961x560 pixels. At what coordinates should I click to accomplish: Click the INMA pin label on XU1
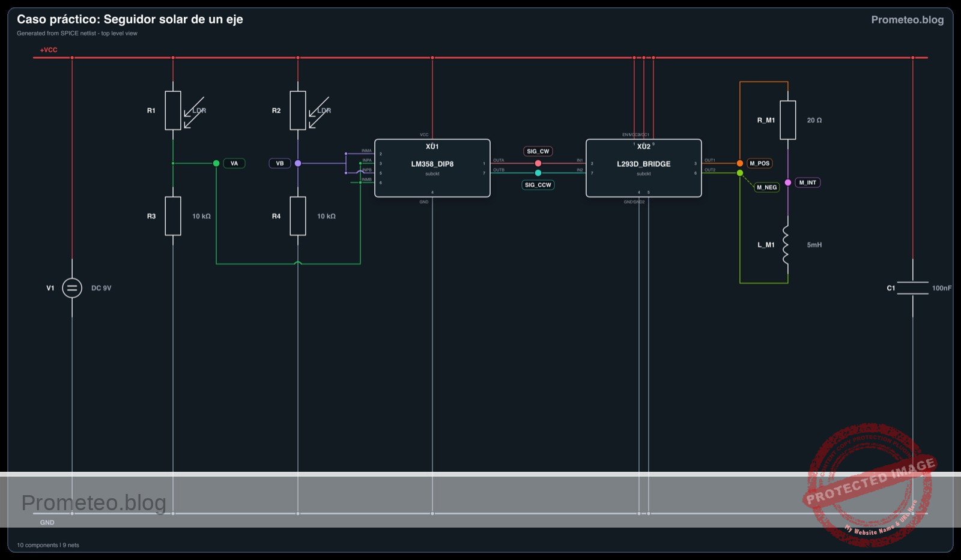click(x=366, y=151)
